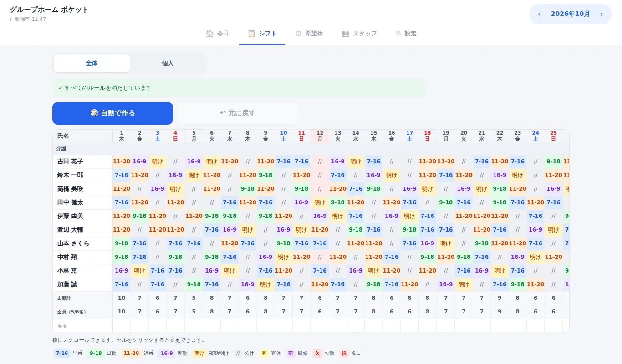Click the 明け 夜勤明け legend chip
The height and width of the screenshot is (364, 622).
(210, 353)
